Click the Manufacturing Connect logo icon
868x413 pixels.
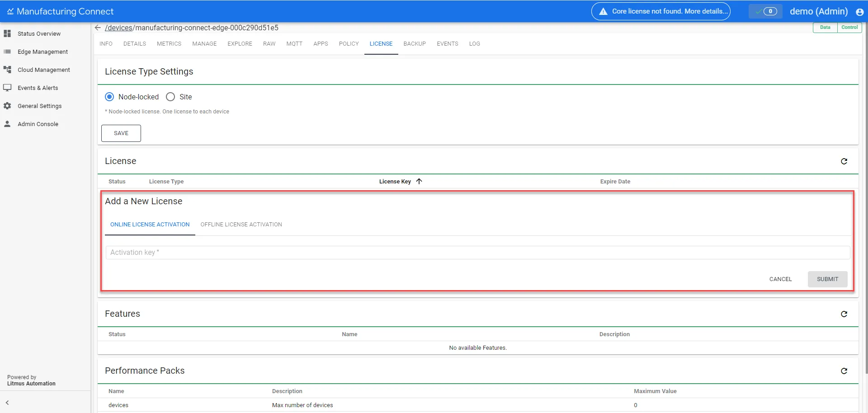10,11
